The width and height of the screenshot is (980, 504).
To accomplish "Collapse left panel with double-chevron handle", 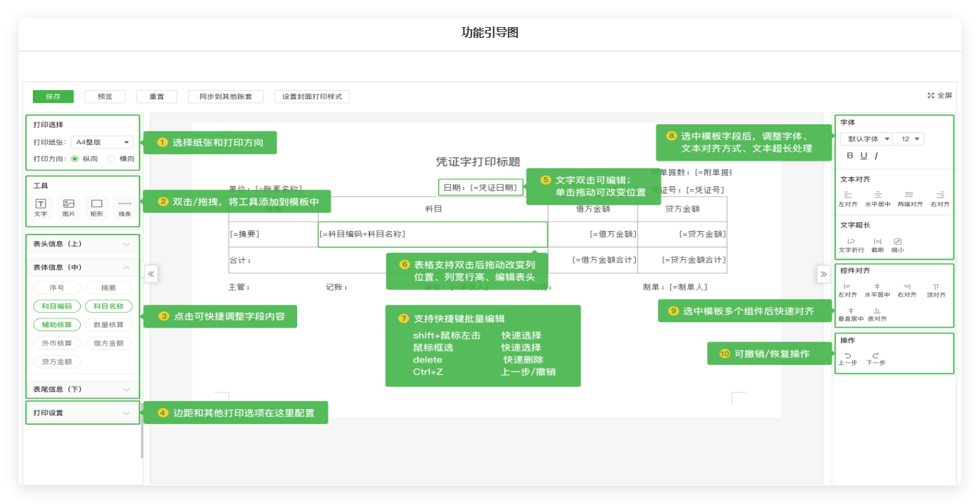I will point(151,273).
